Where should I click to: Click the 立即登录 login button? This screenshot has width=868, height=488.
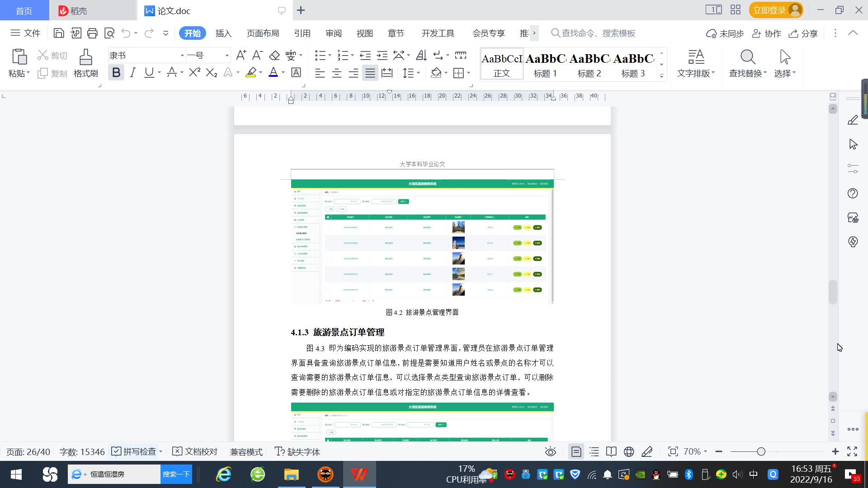point(769,10)
